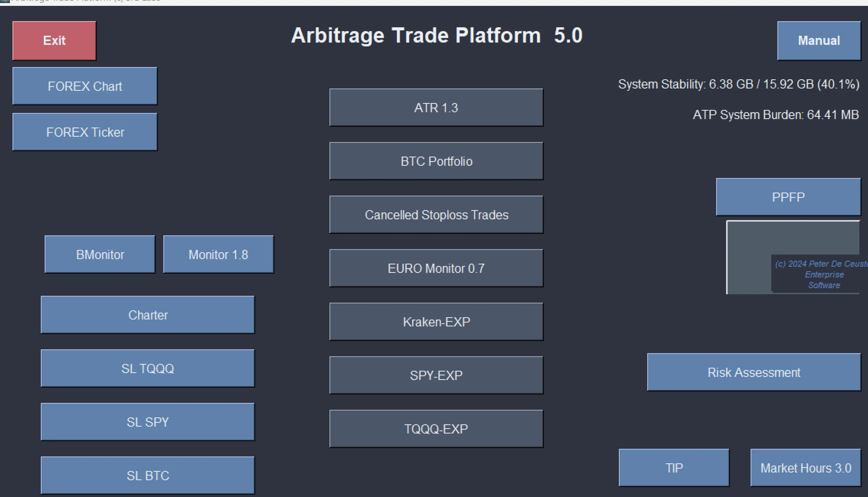Screen dimensions: 868x497
Task: Open the TQQQ-EXP module
Action: [436, 429]
